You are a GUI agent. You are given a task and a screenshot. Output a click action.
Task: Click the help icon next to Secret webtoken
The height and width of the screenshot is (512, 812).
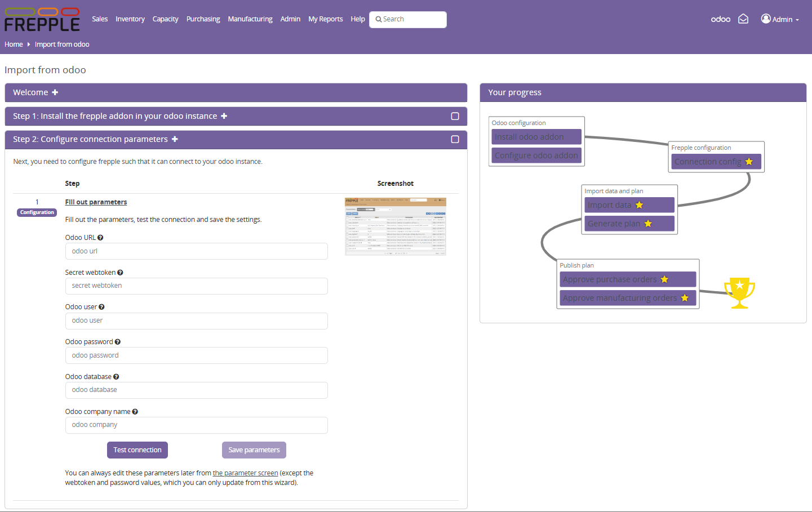(120, 273)
